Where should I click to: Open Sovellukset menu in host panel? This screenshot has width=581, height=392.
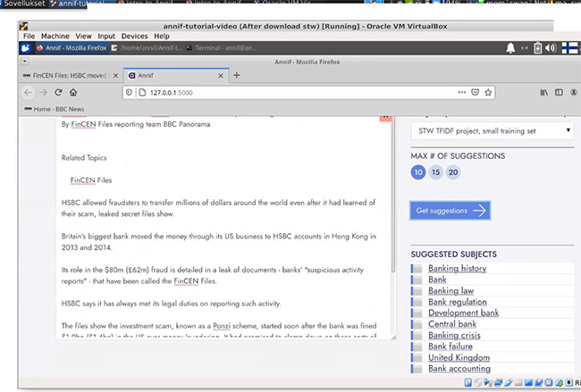click(24, 4)
